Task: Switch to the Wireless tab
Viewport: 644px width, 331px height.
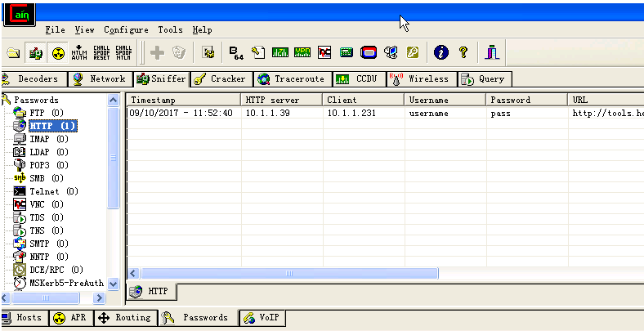Action: pos(423,78)
